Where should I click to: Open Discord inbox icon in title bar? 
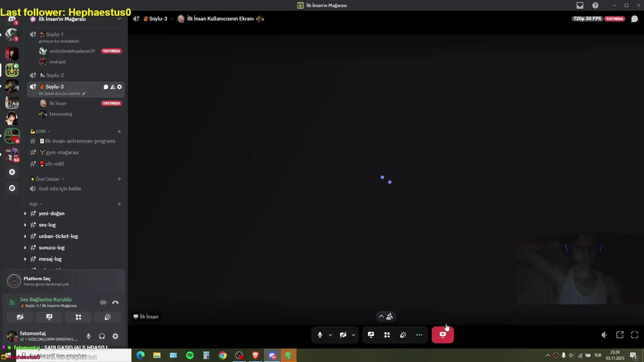pyautogui.click(x=580, y=5)
